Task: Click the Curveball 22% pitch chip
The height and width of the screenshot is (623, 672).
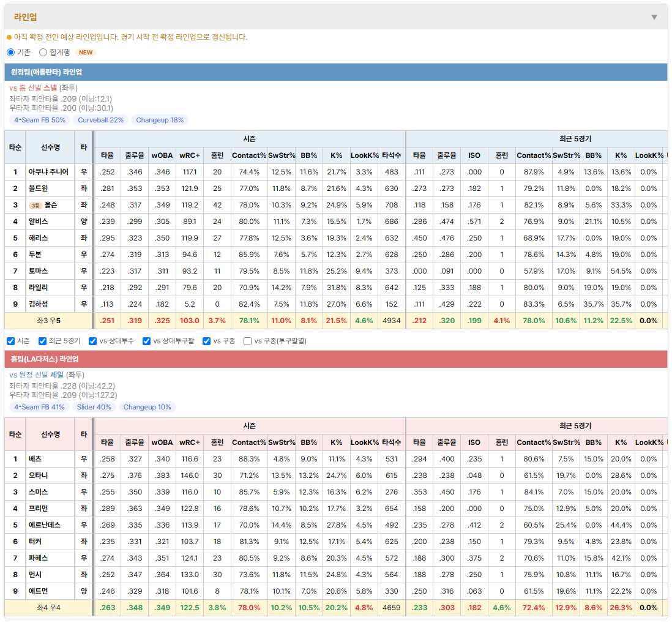Action: pos(101,120)
